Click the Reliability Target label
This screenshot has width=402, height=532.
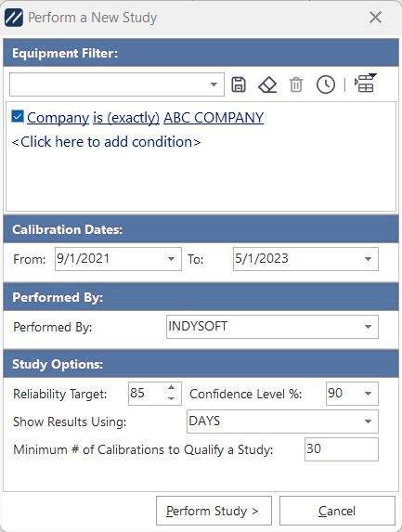click(60, 394)
